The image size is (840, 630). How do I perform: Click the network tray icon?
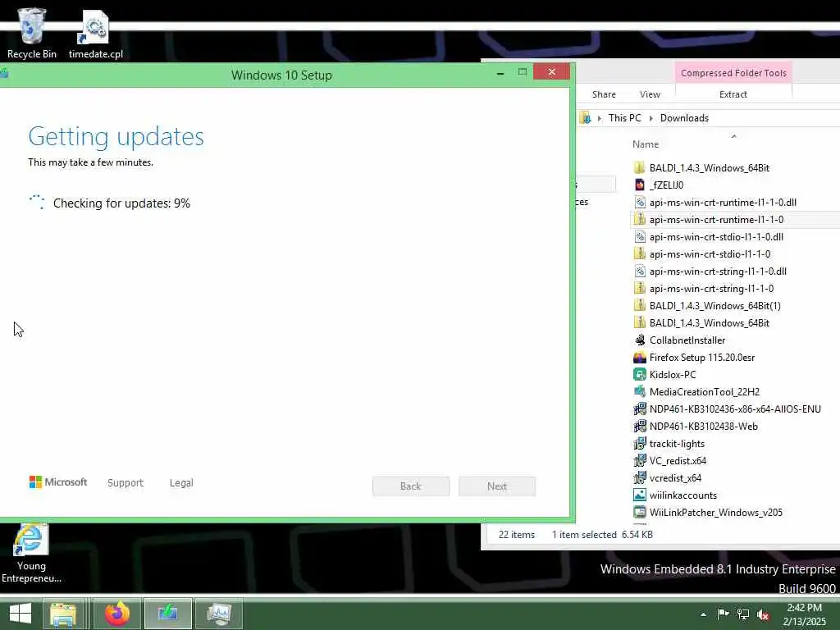point(743,614)
